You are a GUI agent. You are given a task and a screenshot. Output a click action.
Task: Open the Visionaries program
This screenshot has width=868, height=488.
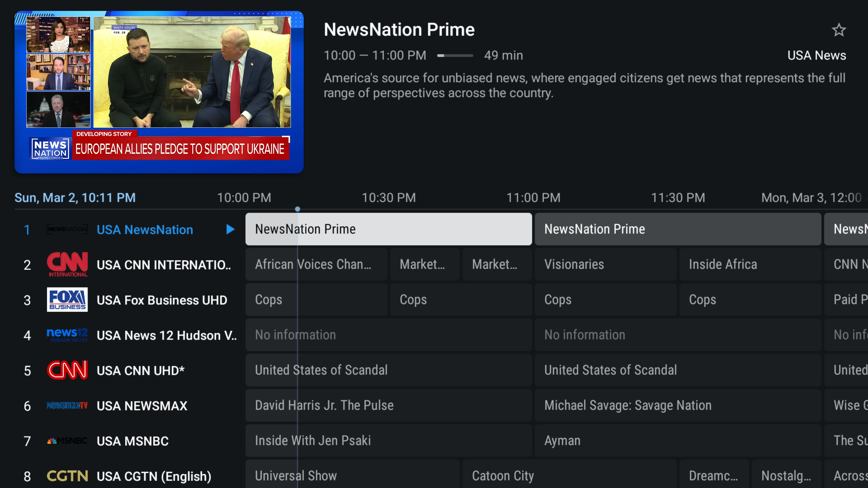pyautogui.click(x=606, y=264)
